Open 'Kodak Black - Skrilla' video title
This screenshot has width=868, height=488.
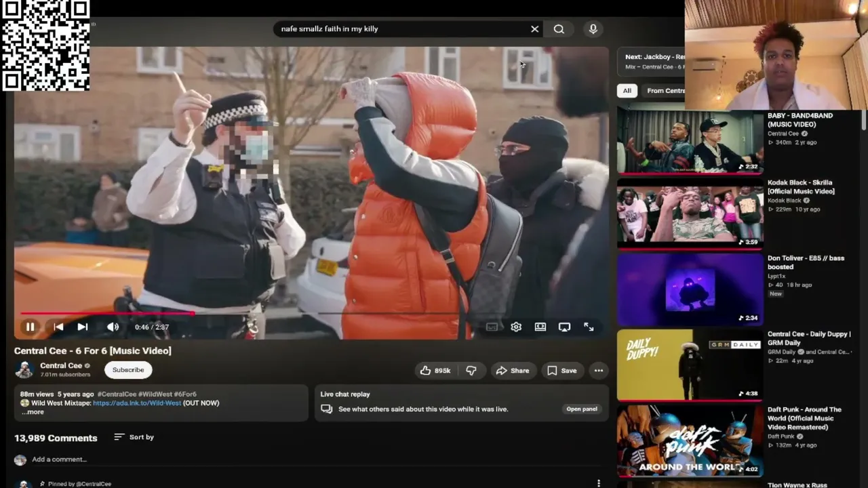801,187
